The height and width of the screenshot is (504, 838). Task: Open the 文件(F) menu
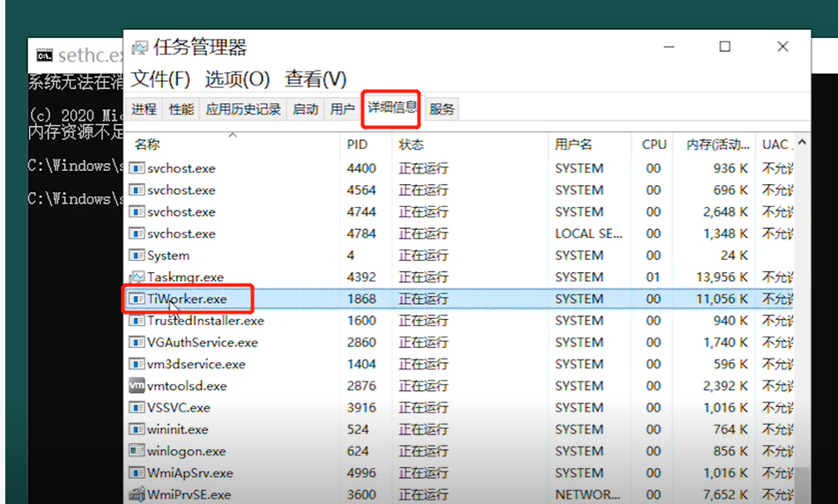[x=161, y=79]
